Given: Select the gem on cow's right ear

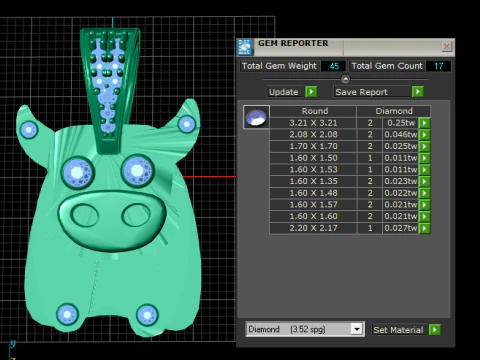Looking at the screenshot, I should 186,124.
